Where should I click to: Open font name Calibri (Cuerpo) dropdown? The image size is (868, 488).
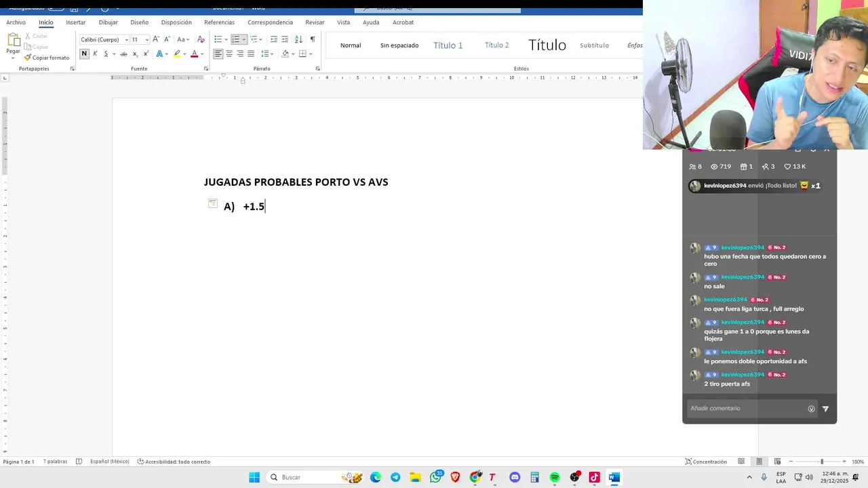(126, 40)
